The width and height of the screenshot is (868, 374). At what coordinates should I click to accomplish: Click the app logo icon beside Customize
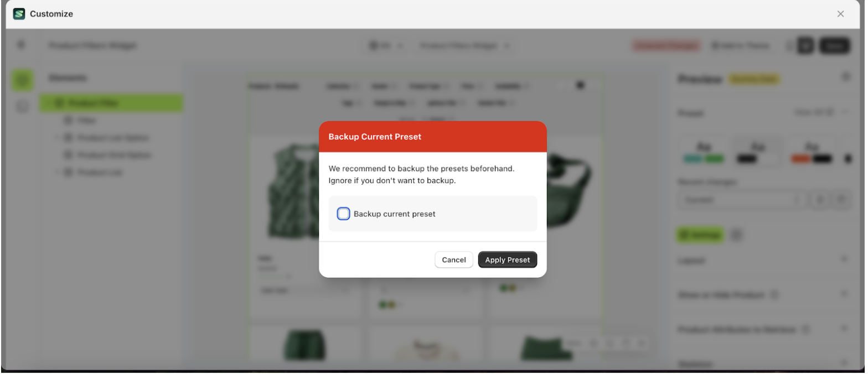pos(18,13)
